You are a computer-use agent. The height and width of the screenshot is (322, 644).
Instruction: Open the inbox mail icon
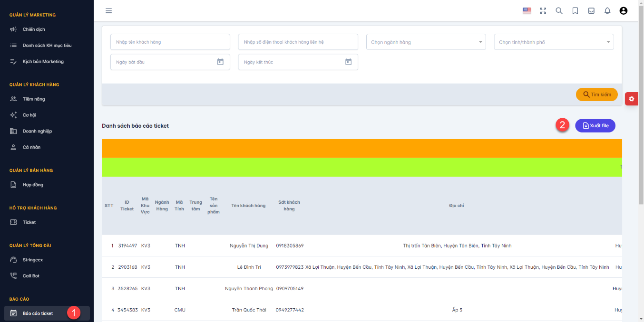pyautogui.click(x=591, y=10)
